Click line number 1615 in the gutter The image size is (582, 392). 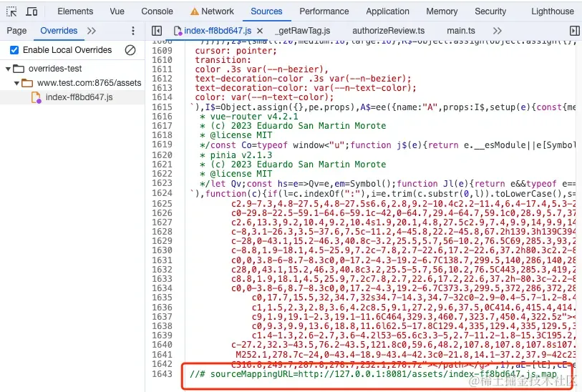point(163,107)
